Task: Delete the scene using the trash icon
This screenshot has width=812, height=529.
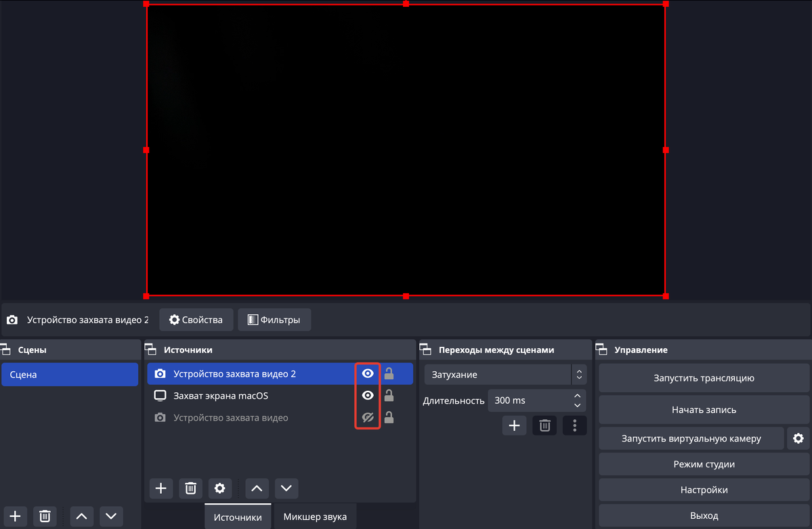Action: coord(45,516)
